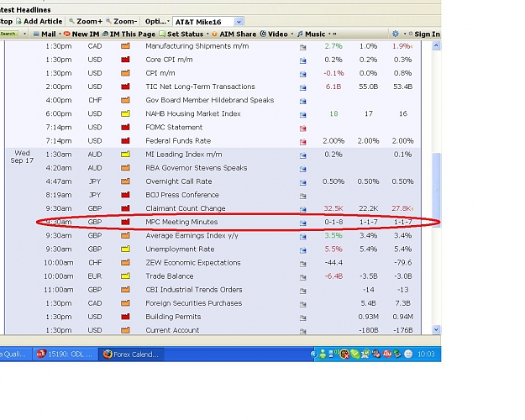Screen dimensions: 525x420
Task: Switch to Forex Calend... taskbar window
Action: coord(131,354)
